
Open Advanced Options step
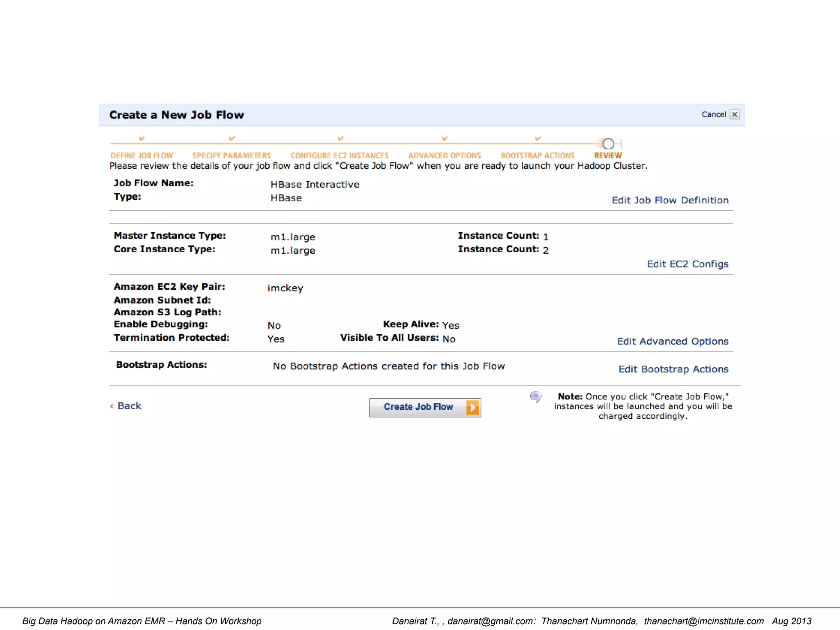[x=444, y=155]
